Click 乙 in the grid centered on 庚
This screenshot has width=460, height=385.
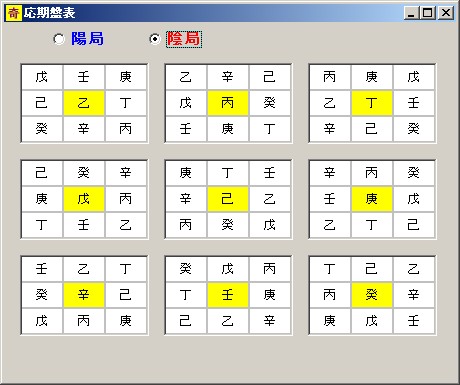point(330,225)
